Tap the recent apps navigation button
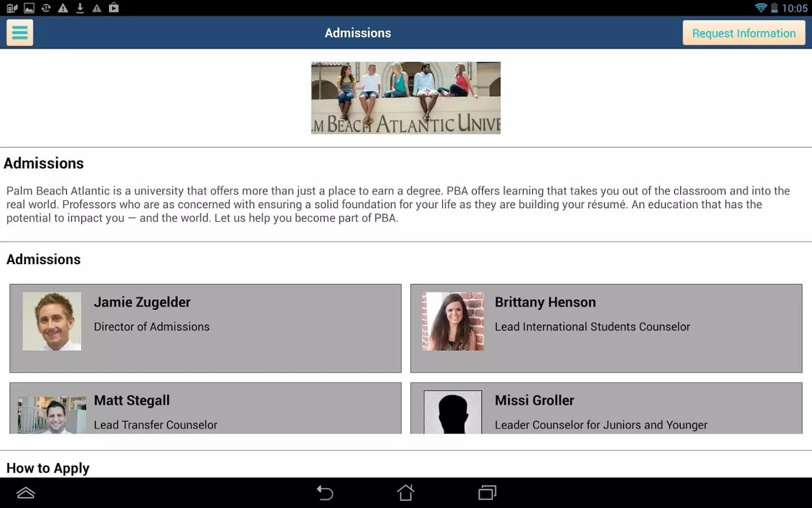 [487, 493]
